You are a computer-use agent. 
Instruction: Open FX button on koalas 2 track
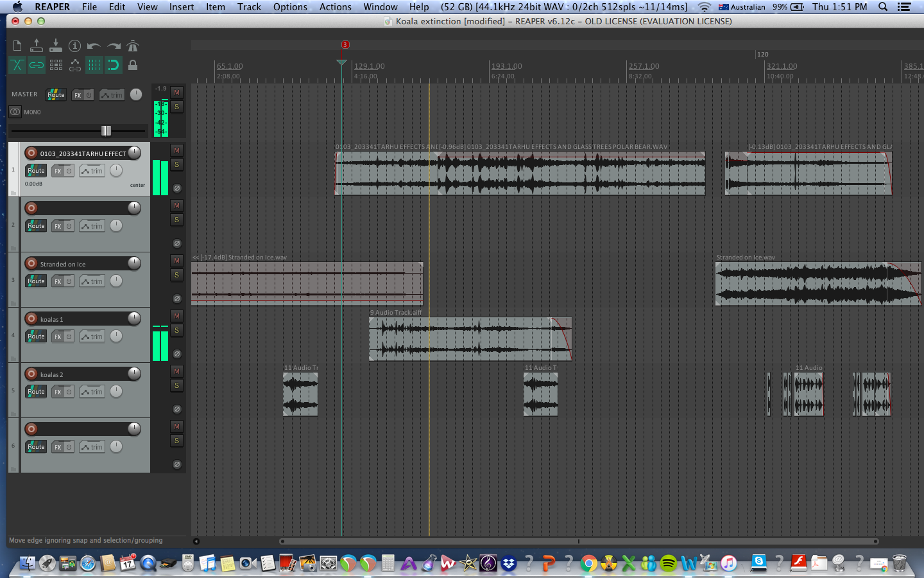(x=58, y=392)
